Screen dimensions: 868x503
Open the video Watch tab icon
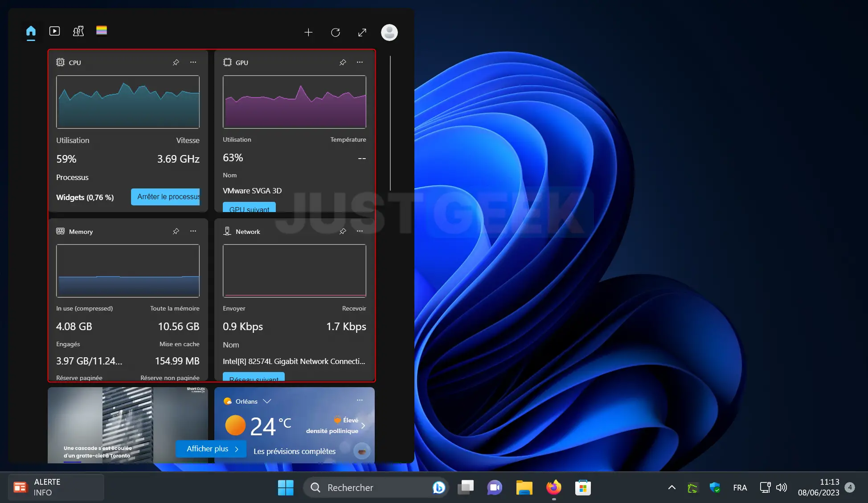coord(54,31)
